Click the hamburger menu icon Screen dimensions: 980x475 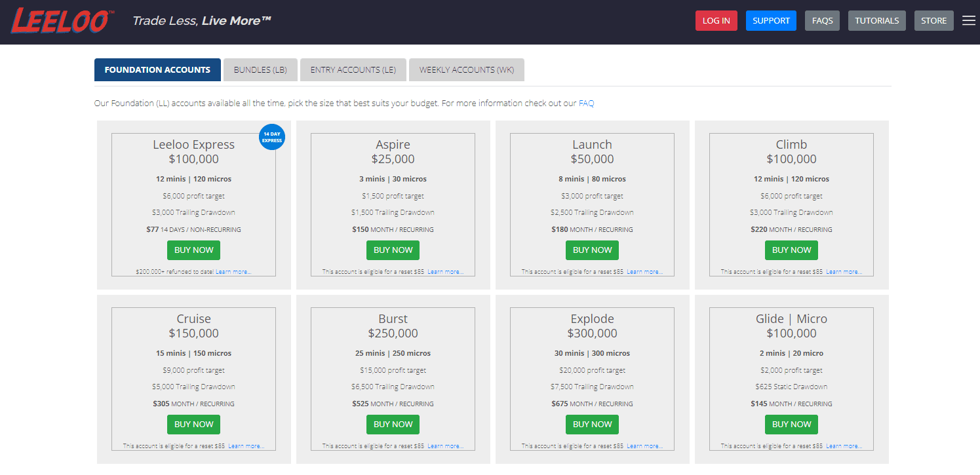968,20
